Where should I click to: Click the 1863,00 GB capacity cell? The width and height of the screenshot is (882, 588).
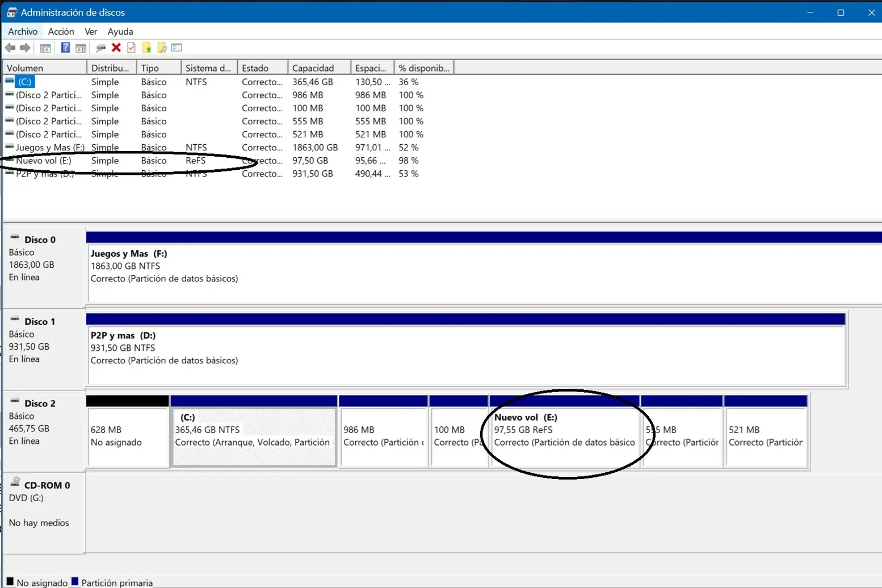pos(315,147)
